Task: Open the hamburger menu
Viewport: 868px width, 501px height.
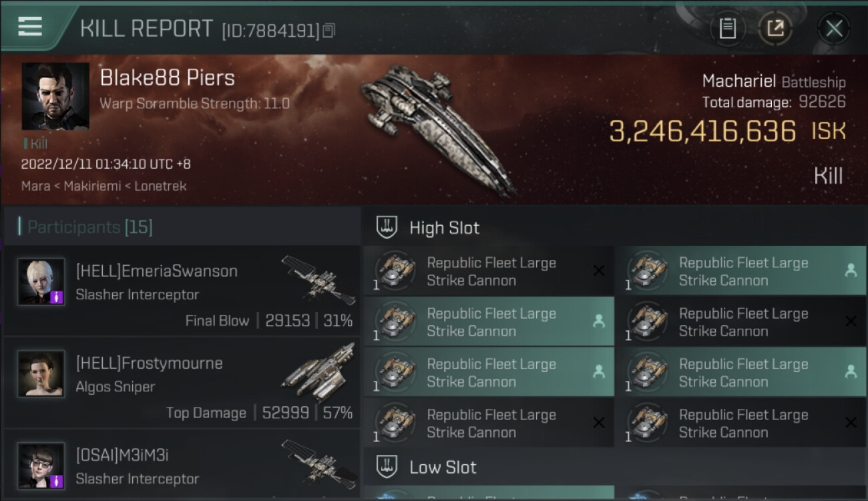Action: coord(30,27)
